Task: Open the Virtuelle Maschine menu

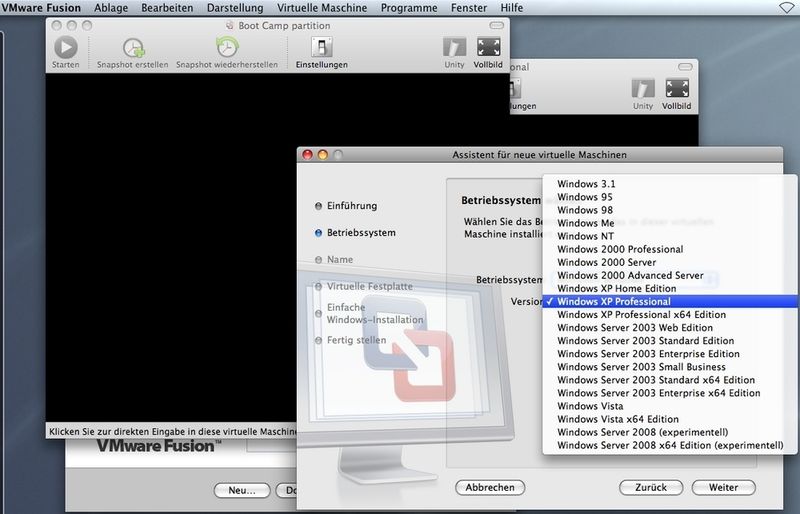Action: click(x=322, y=8)
